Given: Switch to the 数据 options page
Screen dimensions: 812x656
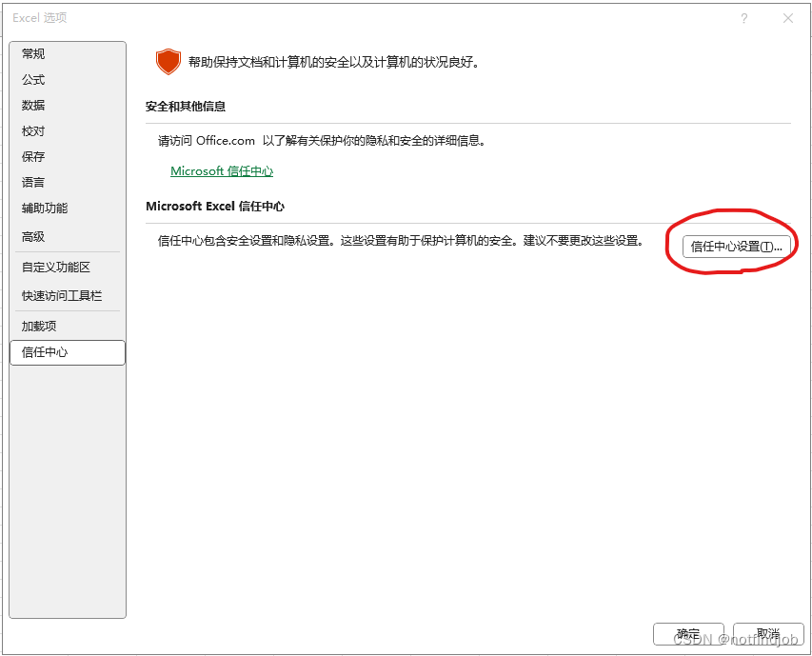Looking at the screenshot, I should click(68, 105).
